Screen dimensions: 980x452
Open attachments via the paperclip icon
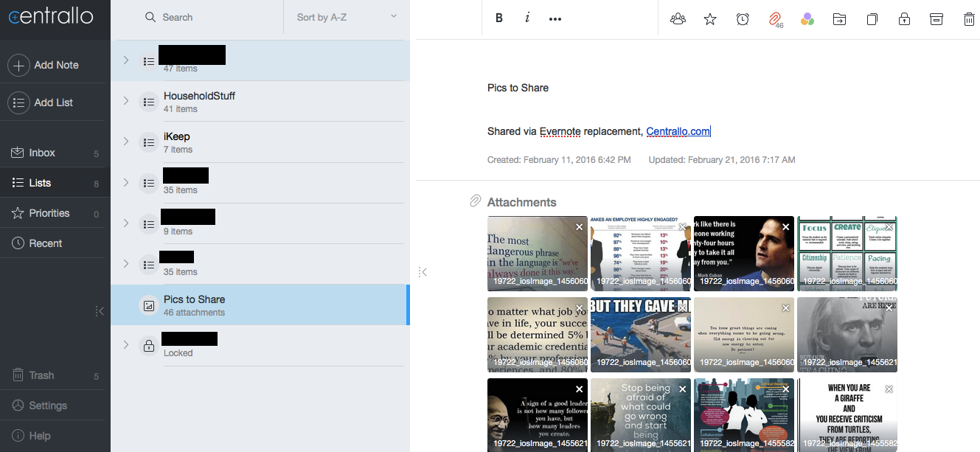(775, 20)
